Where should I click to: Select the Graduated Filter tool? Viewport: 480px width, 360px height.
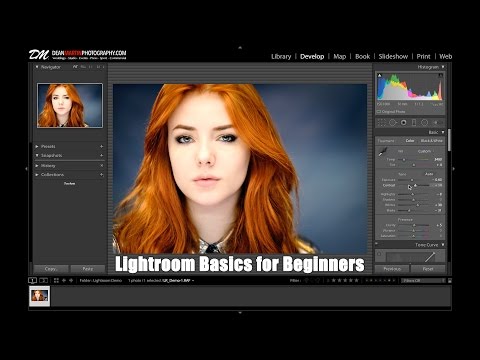pyautogui.click(x=414, y=123)
